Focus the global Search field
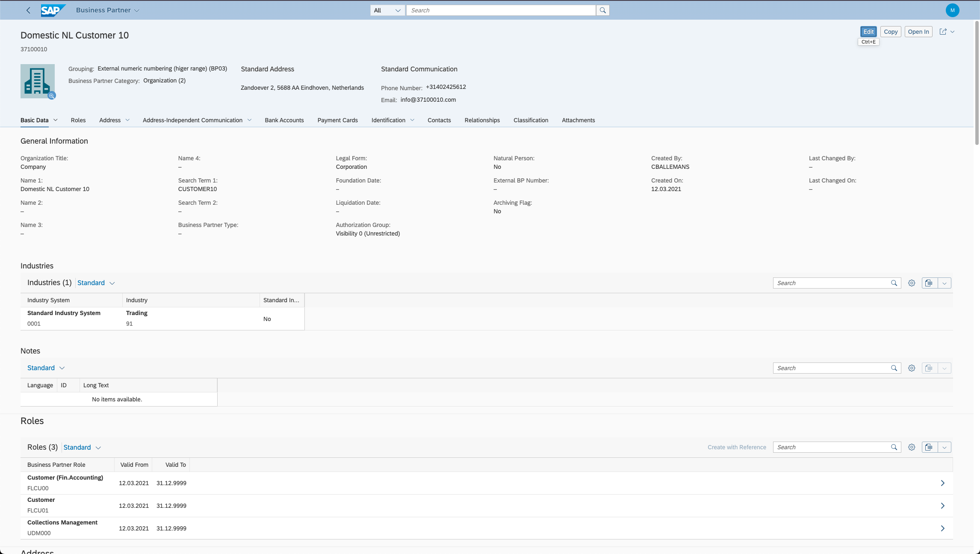980x554 pixels. coord(501,10)
